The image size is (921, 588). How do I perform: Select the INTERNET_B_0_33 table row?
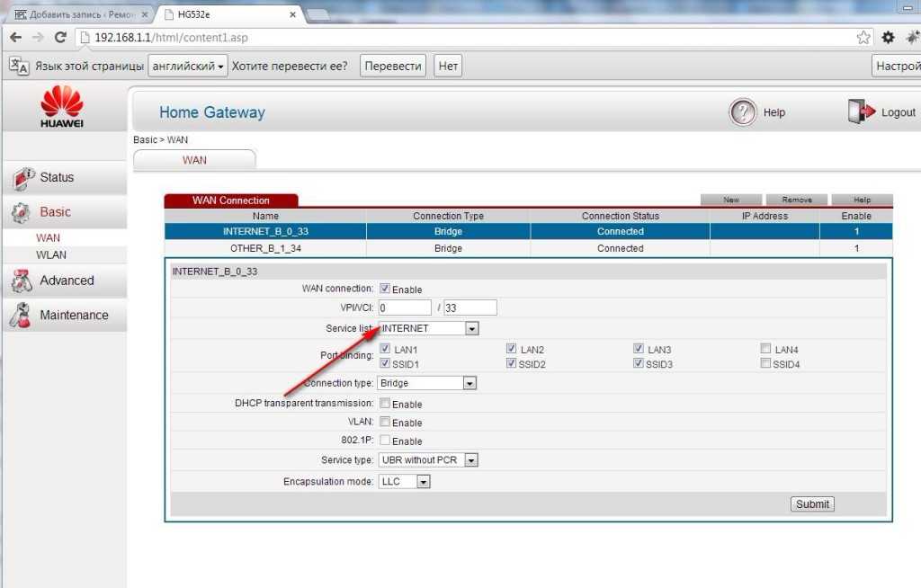[x=528, y=231]
